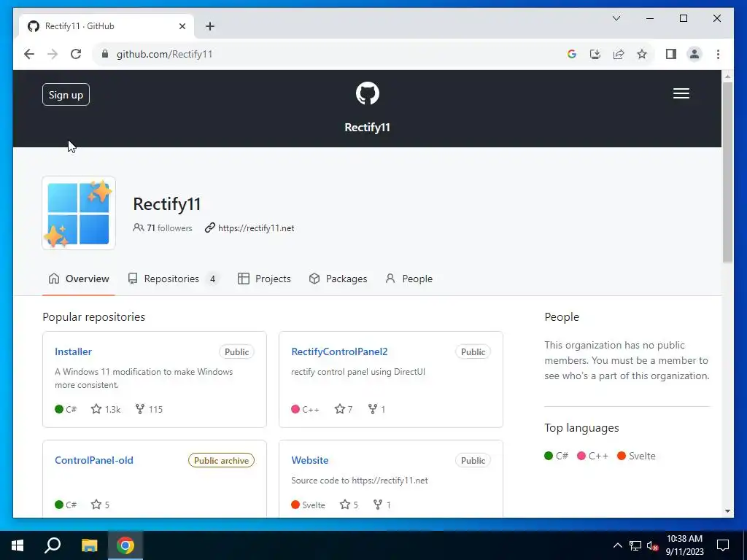Click the install app icon in address bar
Viewport: 747px width, 560px height.
(x=595, y=54)
